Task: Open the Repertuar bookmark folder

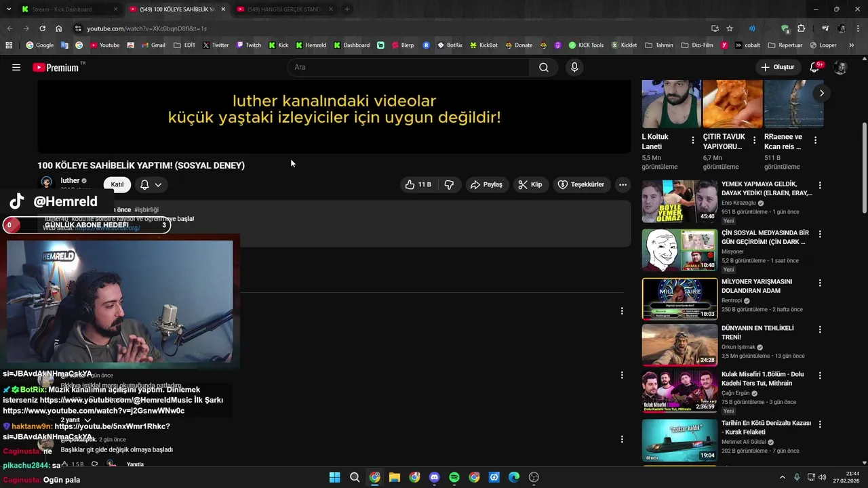Action: point(785,45)
